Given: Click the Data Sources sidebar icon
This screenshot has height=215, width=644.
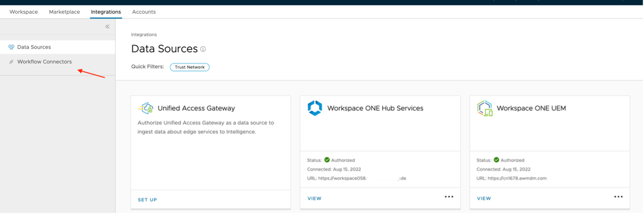Looking at the screenshot, I should pyautogui.click(x=11, y=47).
